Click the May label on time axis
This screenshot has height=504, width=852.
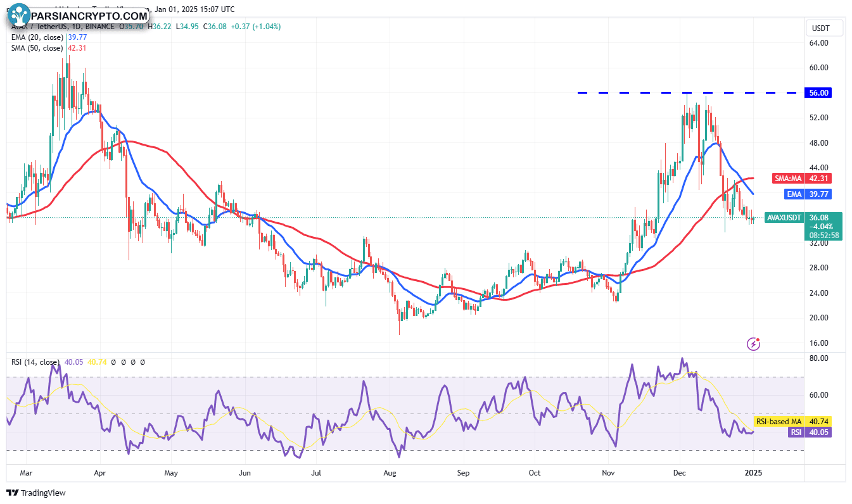[172, 472]
